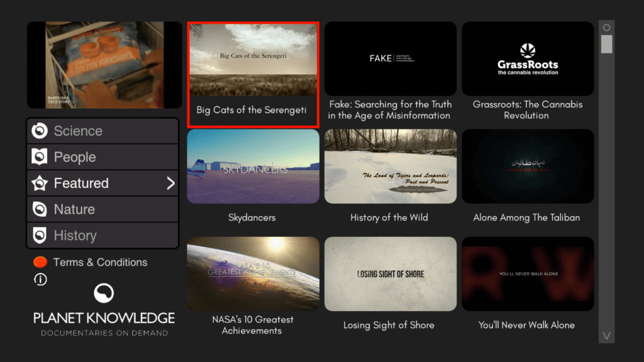This screenshot has width=644, height=362.
Task: Open the Terms & Conditions link
Action: pos(100,262)
